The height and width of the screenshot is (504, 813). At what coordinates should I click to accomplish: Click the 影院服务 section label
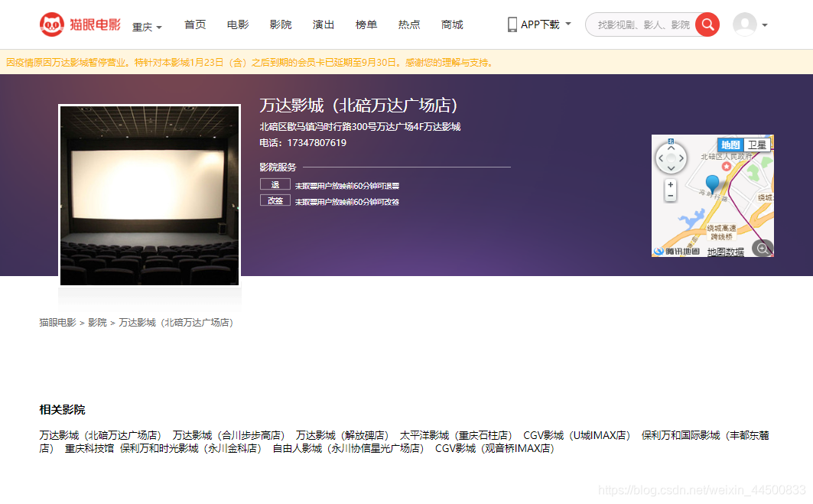tap(278, 167)
